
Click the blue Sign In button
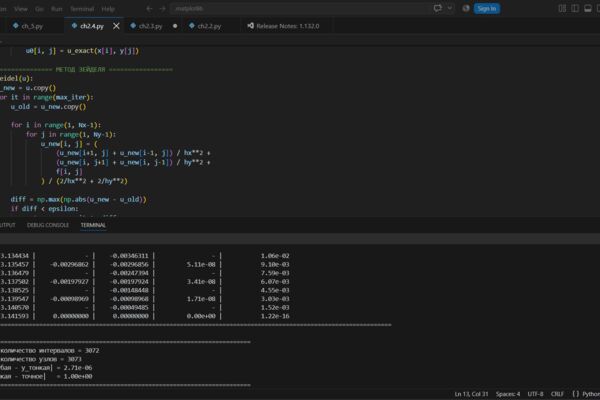click(487, 8)
